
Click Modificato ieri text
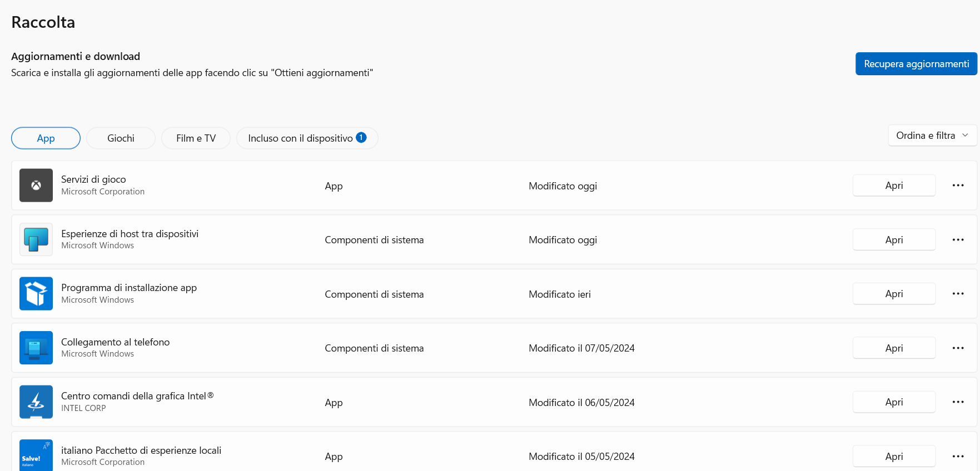(560, 294)
